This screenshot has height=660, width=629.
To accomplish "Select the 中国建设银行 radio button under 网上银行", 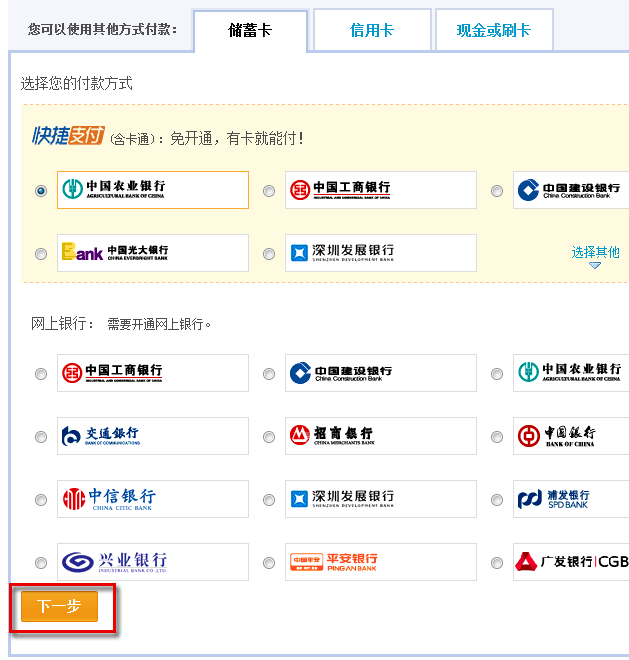I will 269,374.
